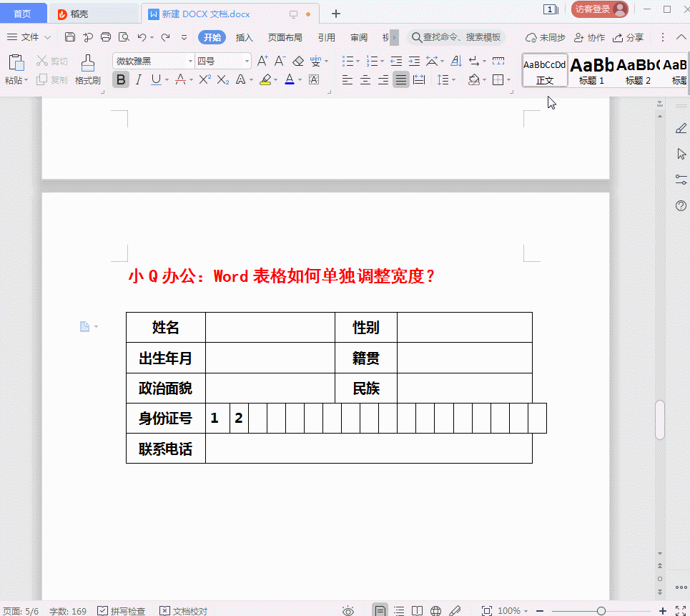This screenshot has width=690, height=616.
Task: Open Print Preview icon
Action: point(124,37)
